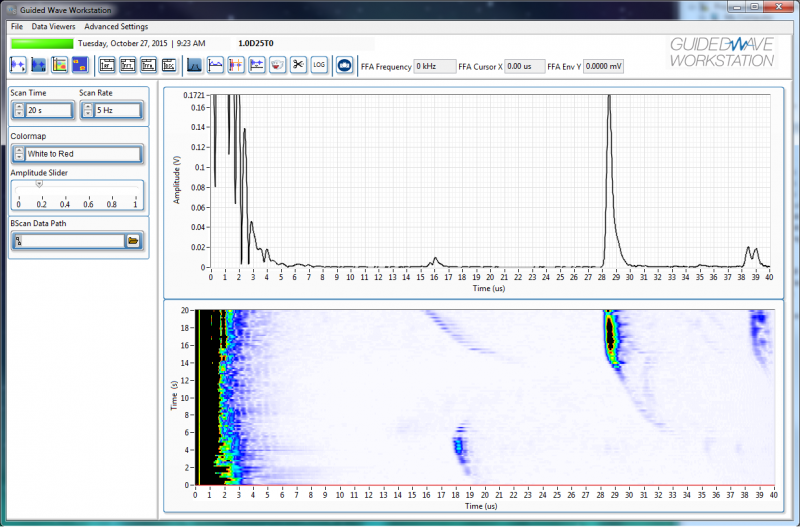This screenshot has width=800, height=527.
Task: Click the first waveform display icon
Action: 18,65
